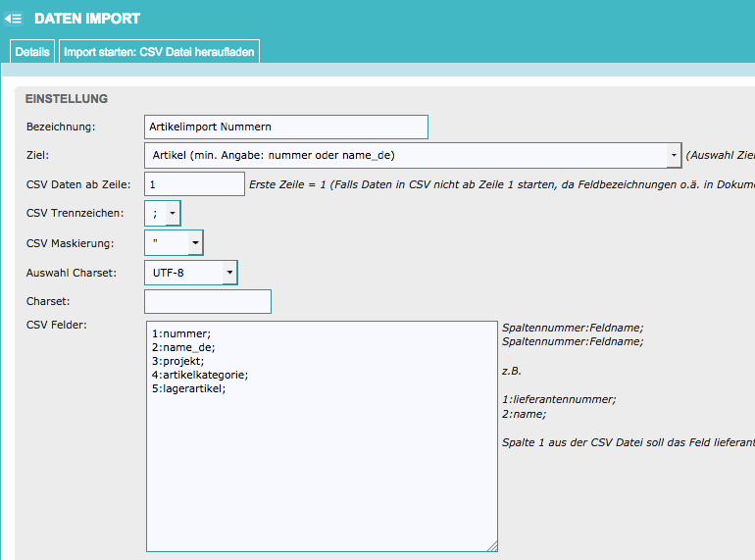This screenshot has height=560, width=755.
Task: Click the Spaltennummer:Feldname help text
Action: [572, 328]
